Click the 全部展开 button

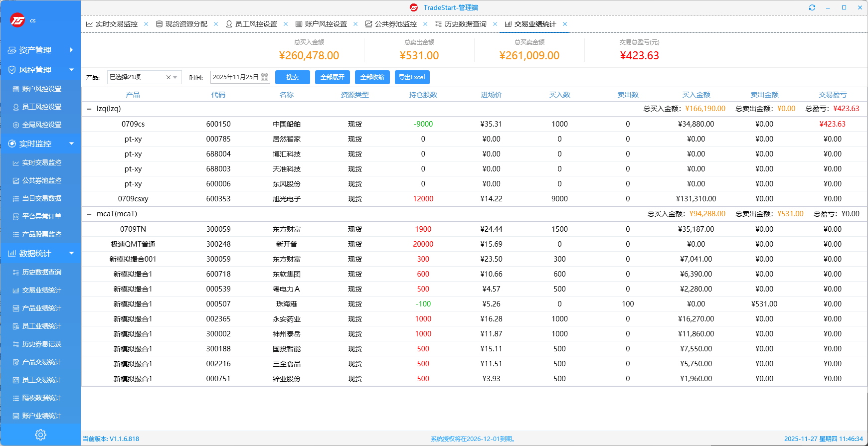click(x=332, y=77)
